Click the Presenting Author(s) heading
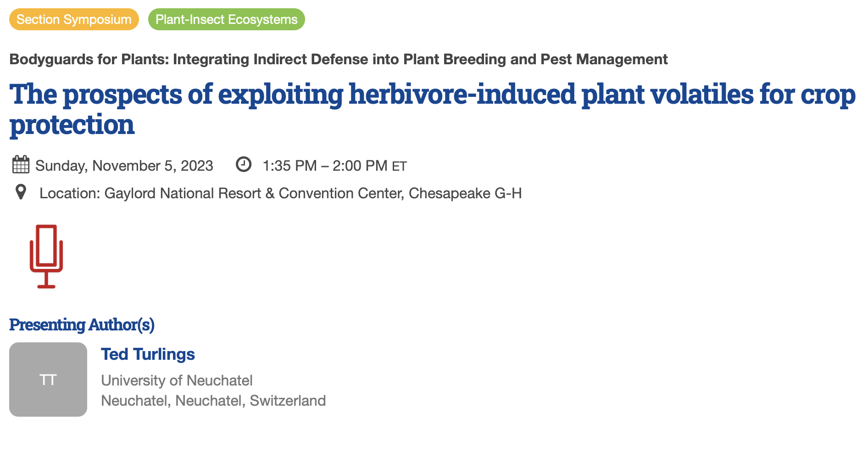Viewport: 868px width, 458px height. click(x=82, y=324)
